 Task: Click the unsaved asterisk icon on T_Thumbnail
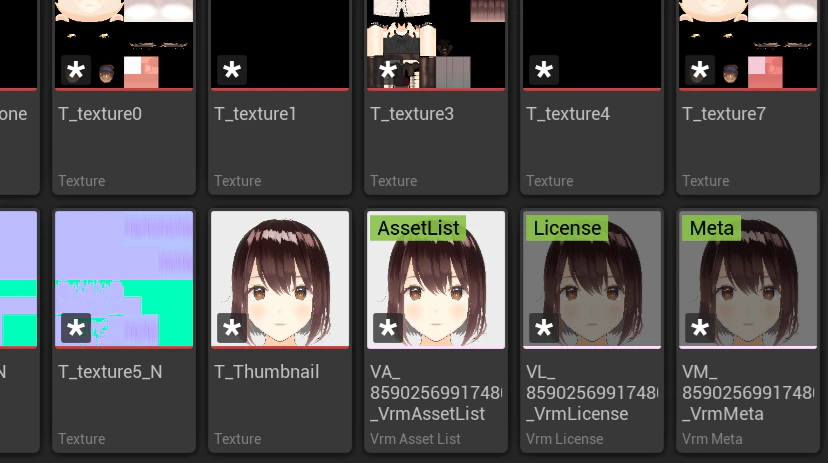pyautogui.click(x=232, y=328)
